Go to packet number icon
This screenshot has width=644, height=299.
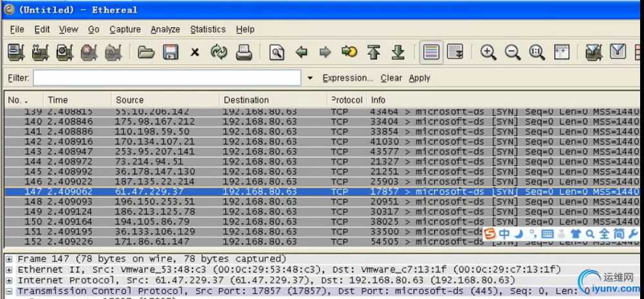(x=349, y=52)
